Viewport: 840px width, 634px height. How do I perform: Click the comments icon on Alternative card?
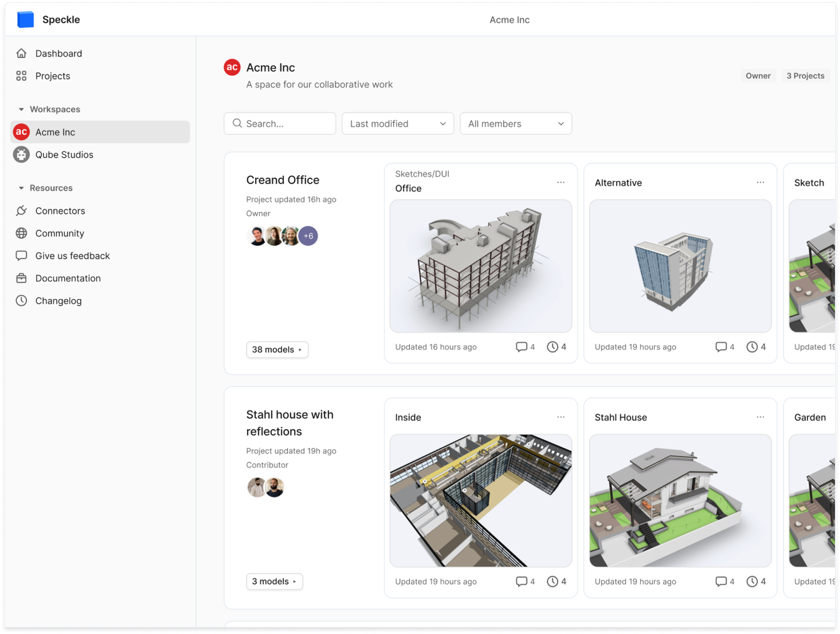tap(721, 347)
